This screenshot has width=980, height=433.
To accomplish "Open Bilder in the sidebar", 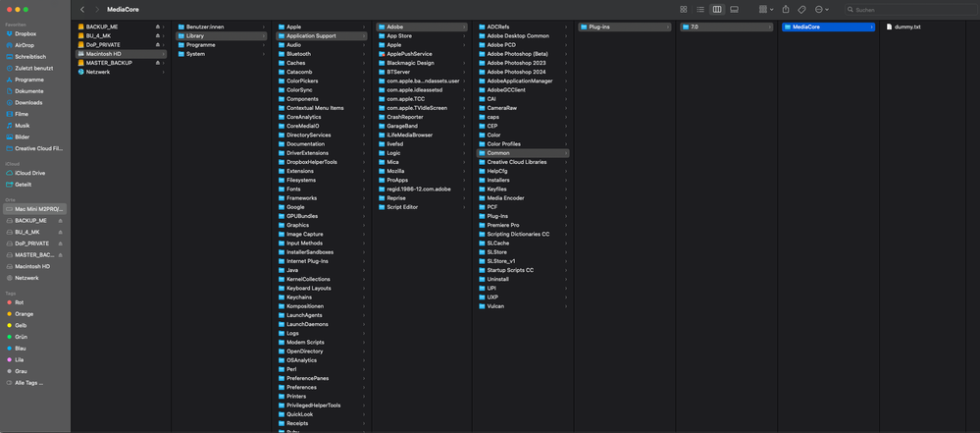I will [23, 136].
